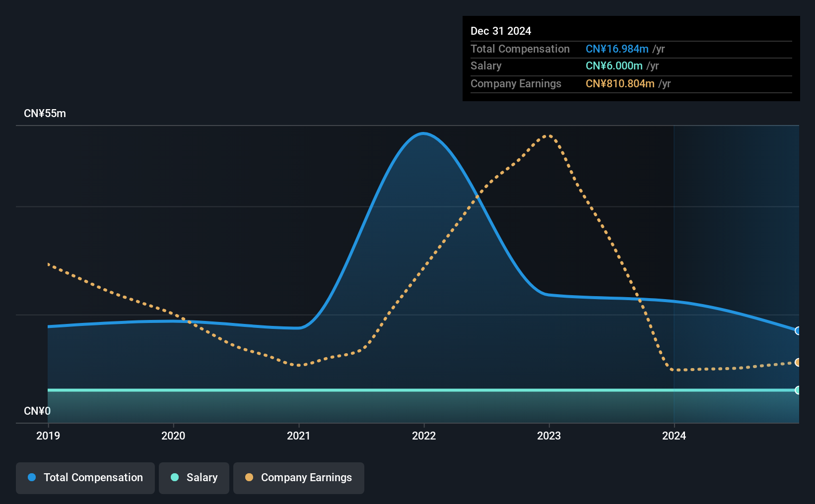This screenshot has width=815, height=504.
Task: Toggle the Company Earnings legend button
Action: pos(299,478)
